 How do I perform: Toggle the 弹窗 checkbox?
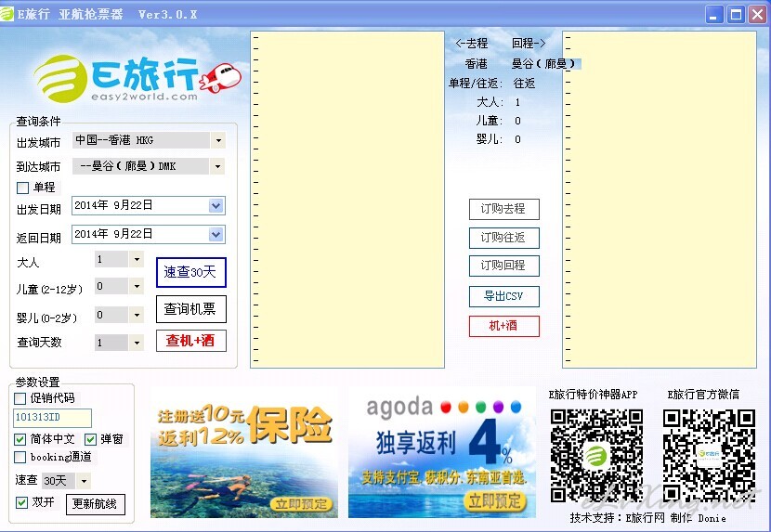(90, 439)
